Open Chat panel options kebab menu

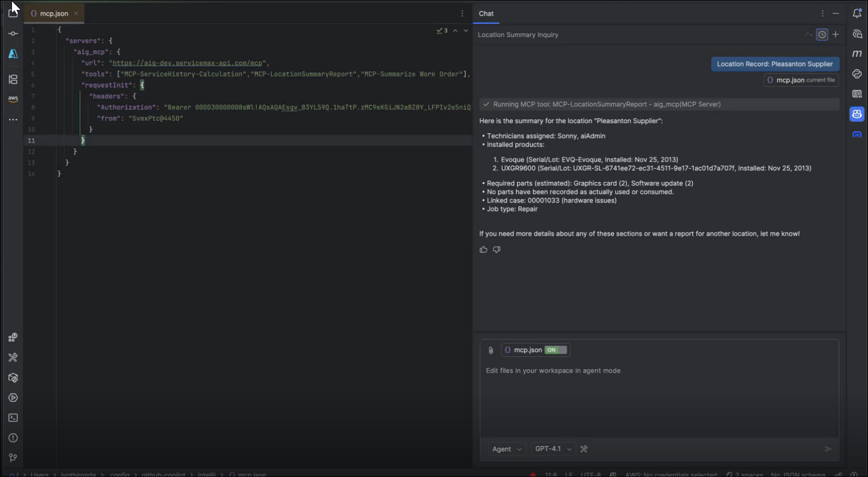point(822,14)
